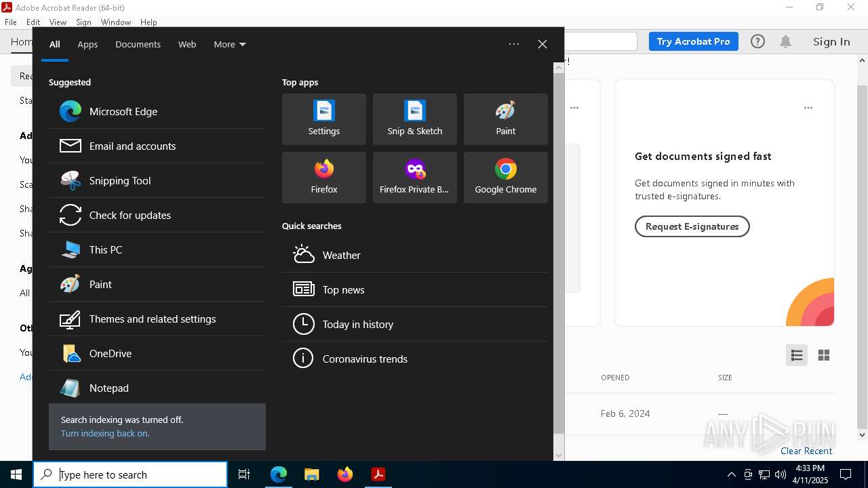868x488 pixels.
Task: Open Acrobat View menu
Action: click(x=58, y=22)
